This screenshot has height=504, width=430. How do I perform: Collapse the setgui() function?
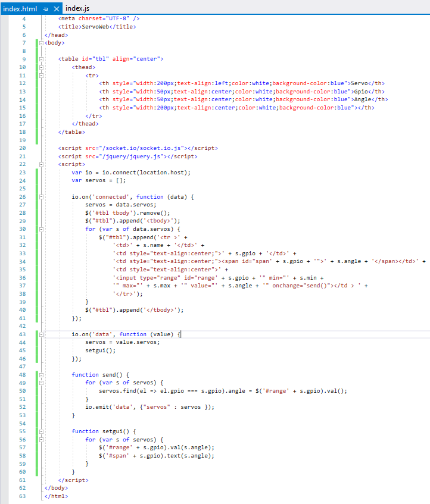[x=41, y=431]
